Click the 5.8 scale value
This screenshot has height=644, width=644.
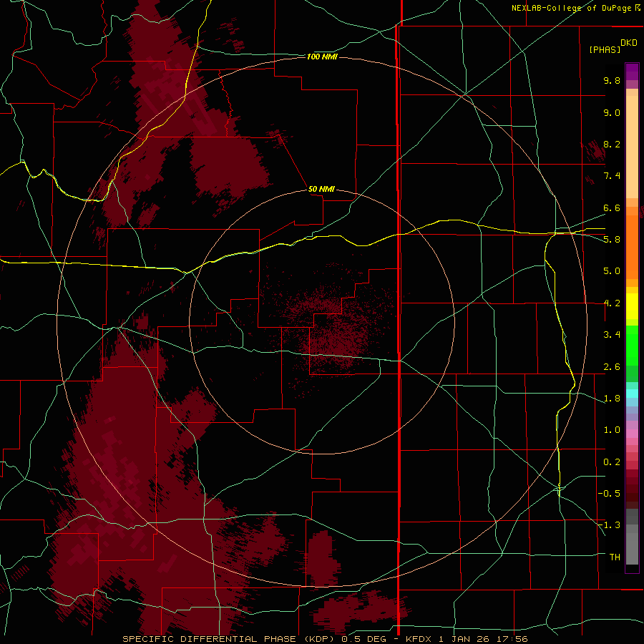pyautogui.click(x=612, y=240)
